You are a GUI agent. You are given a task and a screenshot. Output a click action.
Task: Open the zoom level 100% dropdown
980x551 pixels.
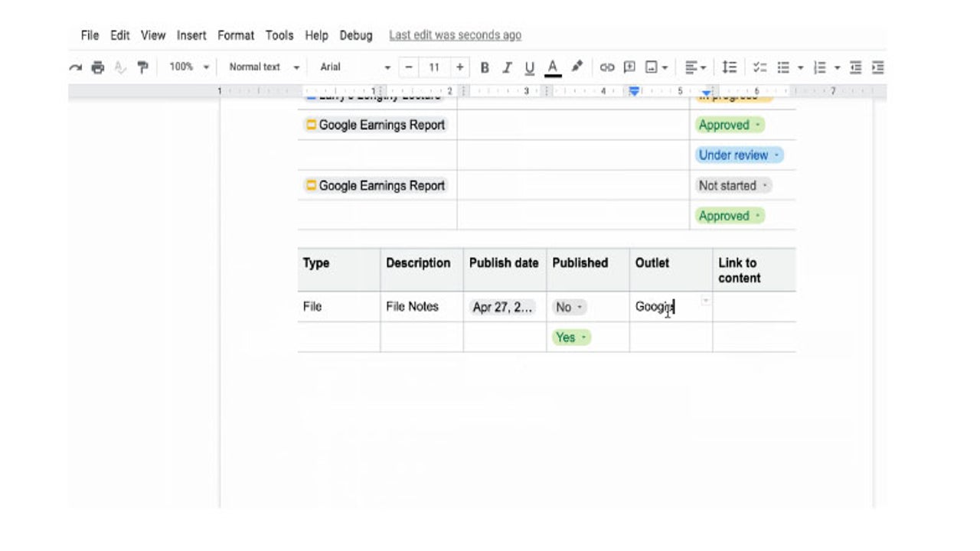[189, 67]
